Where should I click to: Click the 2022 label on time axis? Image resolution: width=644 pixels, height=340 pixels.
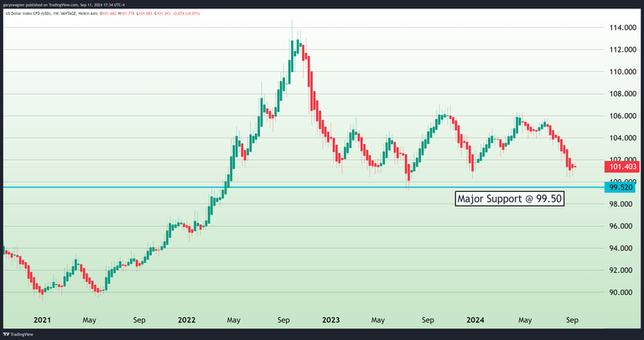point(186,319)
